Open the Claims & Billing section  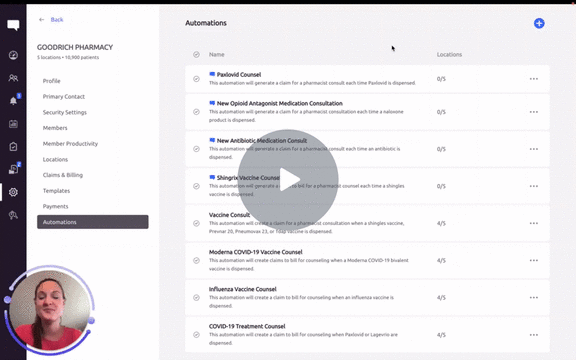(62, 175)
